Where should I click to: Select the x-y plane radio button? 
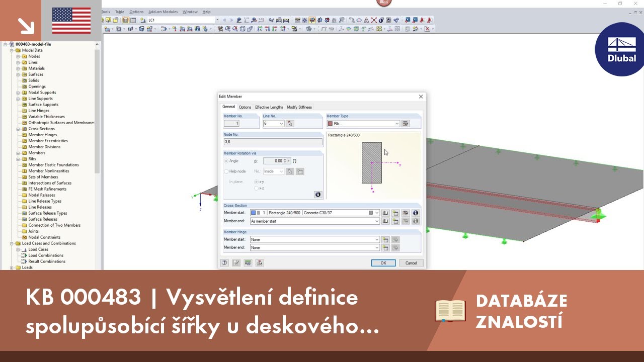[256, 182]
